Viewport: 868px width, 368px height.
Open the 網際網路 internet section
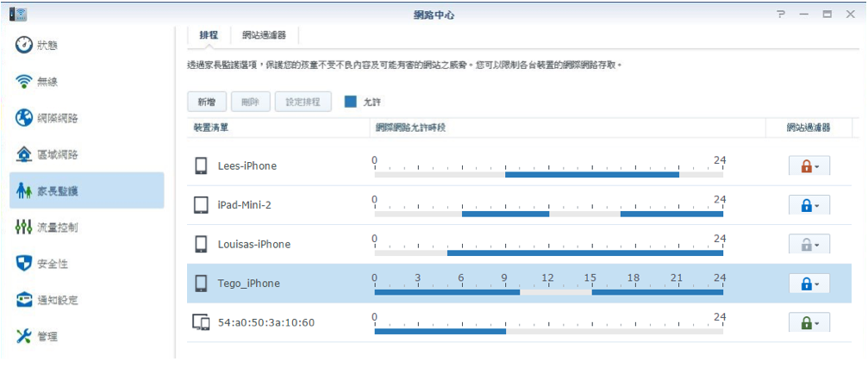point(87,118)
